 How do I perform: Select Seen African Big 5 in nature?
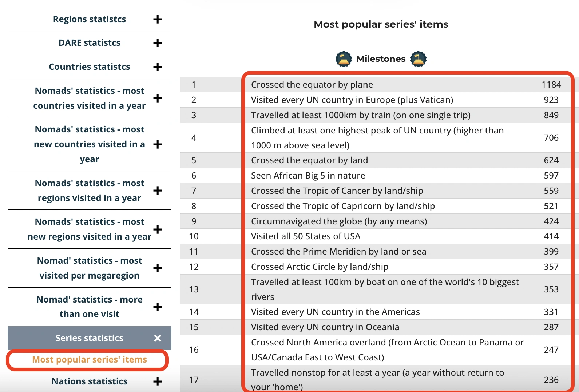(x=308, y=176)
